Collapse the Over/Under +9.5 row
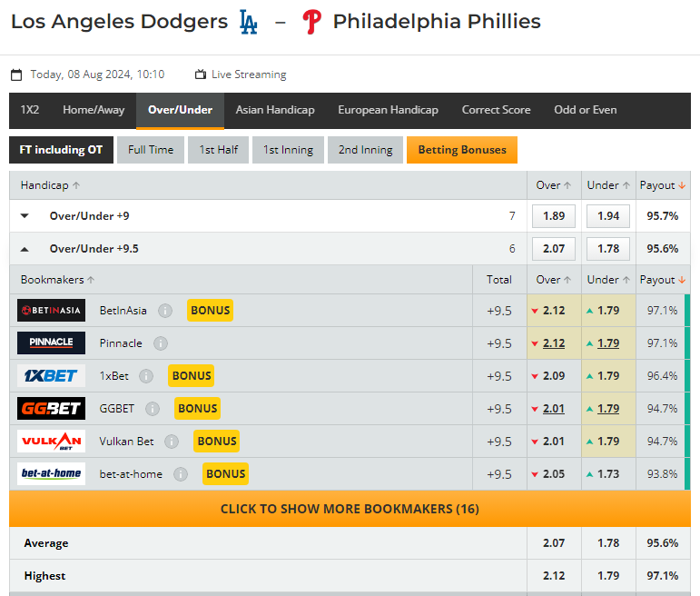 (25, 249)
